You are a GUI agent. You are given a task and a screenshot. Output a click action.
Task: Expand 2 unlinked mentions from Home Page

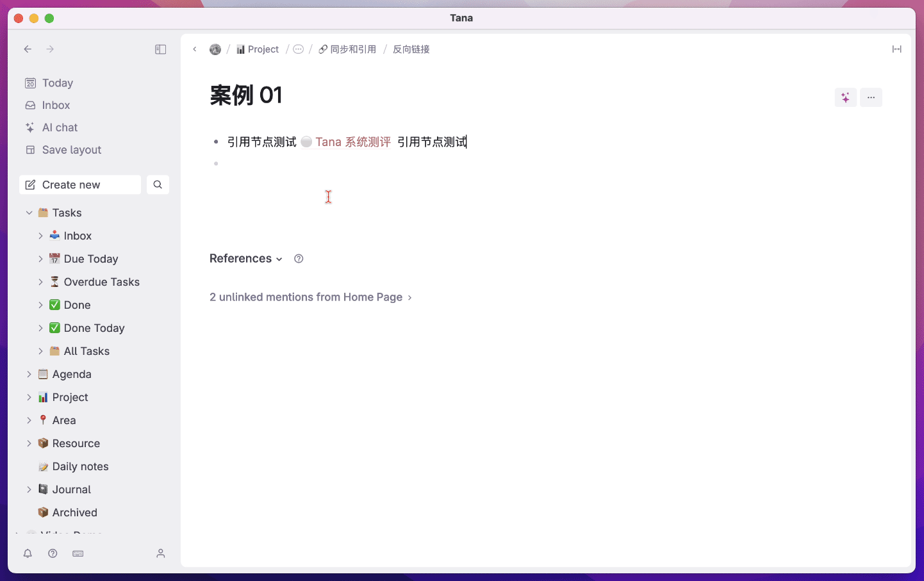[x=310, y=297]
